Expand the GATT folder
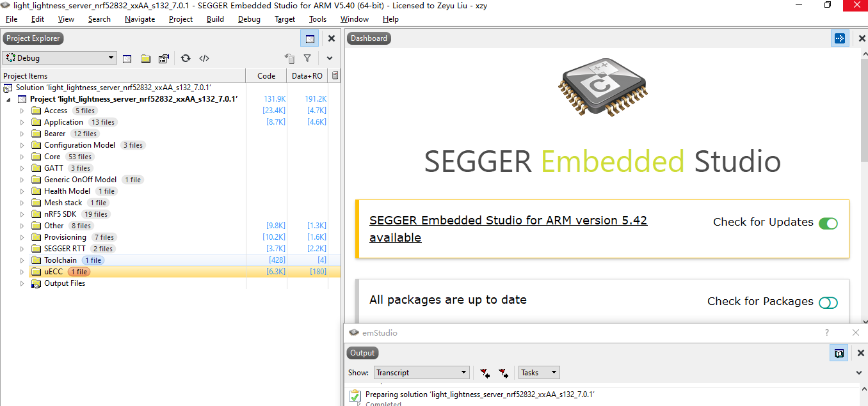Screen dimensions: 868x406 point(22,168)
